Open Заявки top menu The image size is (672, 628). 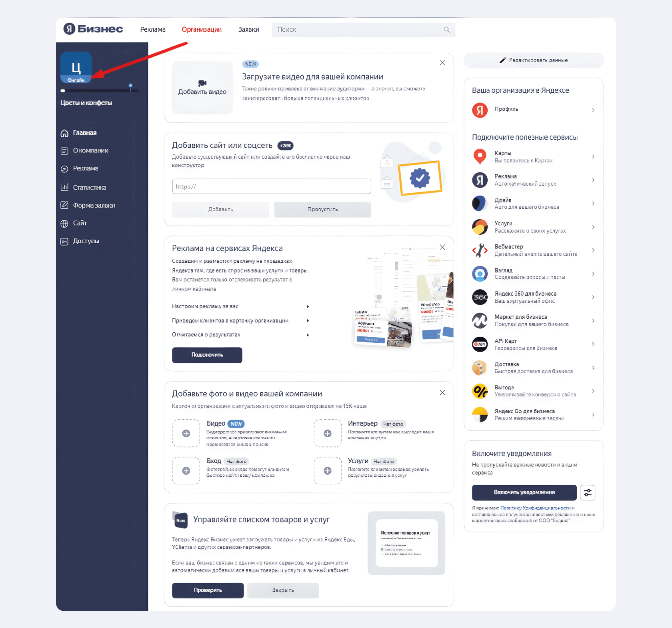click(249, 30)
